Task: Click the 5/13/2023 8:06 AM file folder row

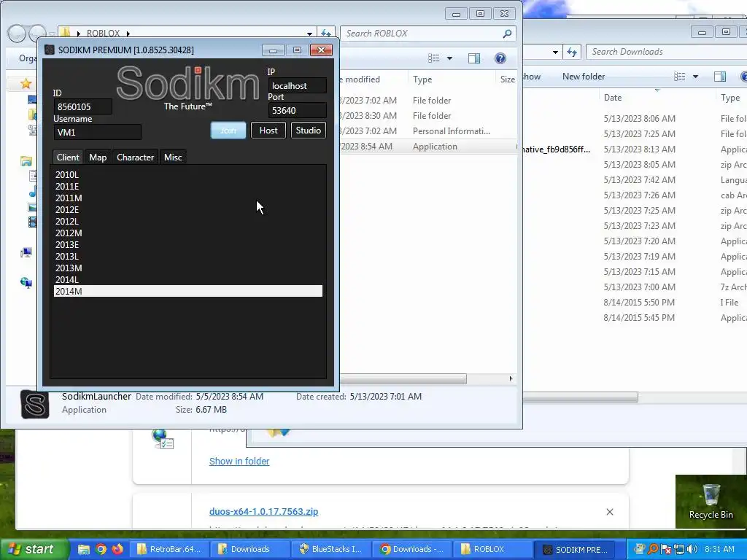Action: click(635, 119)
